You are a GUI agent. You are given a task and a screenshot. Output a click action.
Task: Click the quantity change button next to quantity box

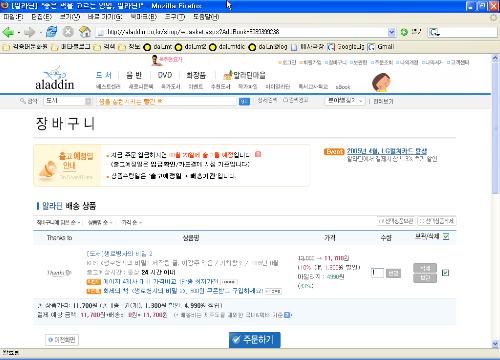point(393,273)
